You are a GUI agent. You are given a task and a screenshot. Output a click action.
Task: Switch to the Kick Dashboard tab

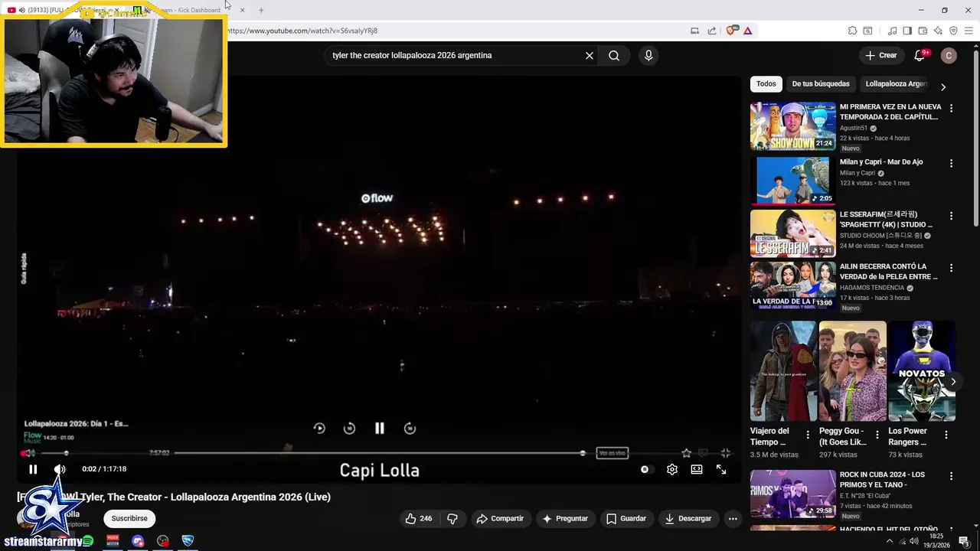190,10
